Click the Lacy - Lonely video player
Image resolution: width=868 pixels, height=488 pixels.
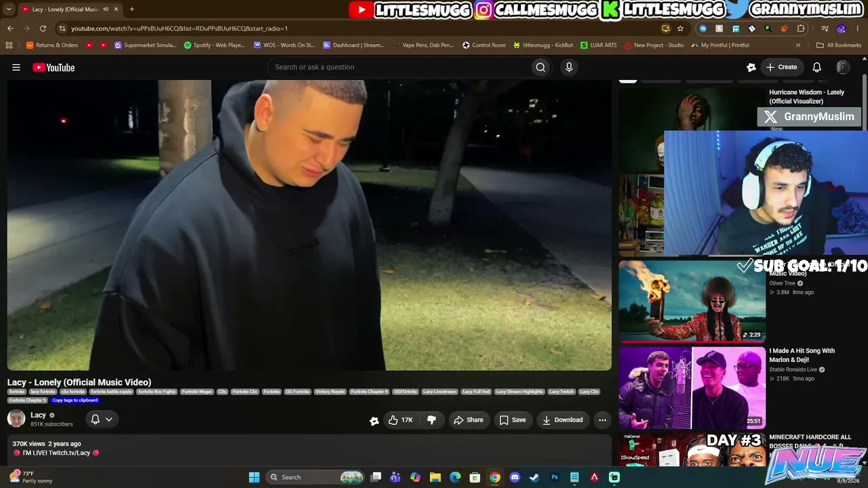[x=309, y=225]
